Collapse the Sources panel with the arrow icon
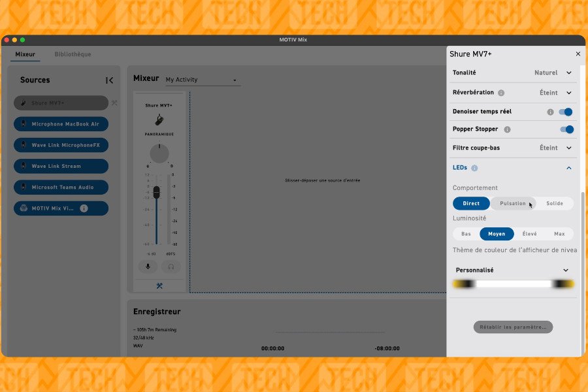This screenshot has width=588, height=392. click(x=109, y=80)
